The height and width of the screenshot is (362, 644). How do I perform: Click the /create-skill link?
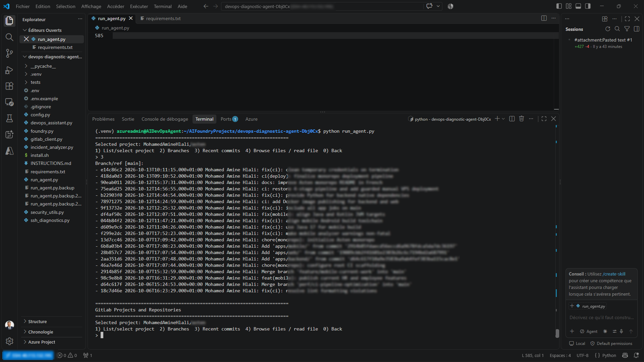tap(614, 274)
